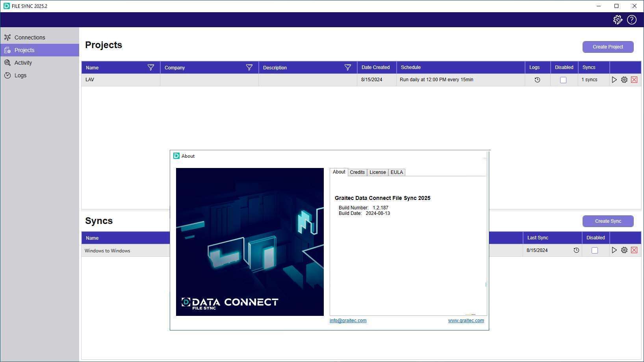Click the Logs sidebar icon
Viewport: 644px width, 362px height.
[x=7, y=75]
